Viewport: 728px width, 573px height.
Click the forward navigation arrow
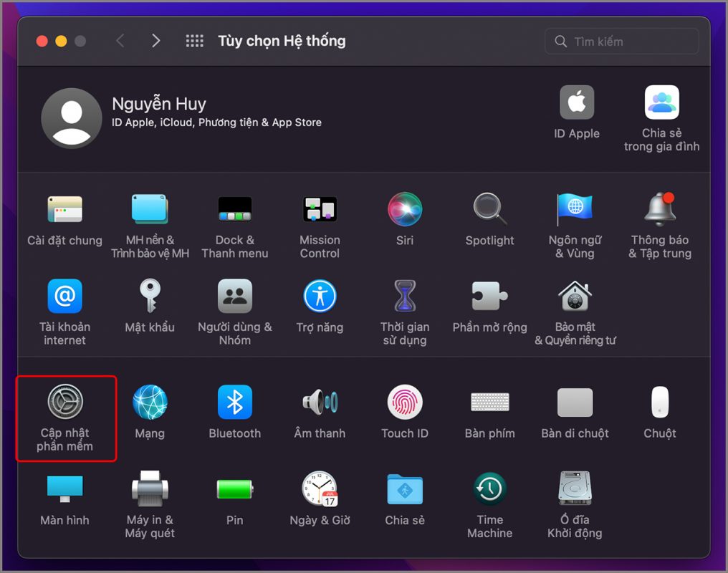pyautogui.click(x=155, y=42)
